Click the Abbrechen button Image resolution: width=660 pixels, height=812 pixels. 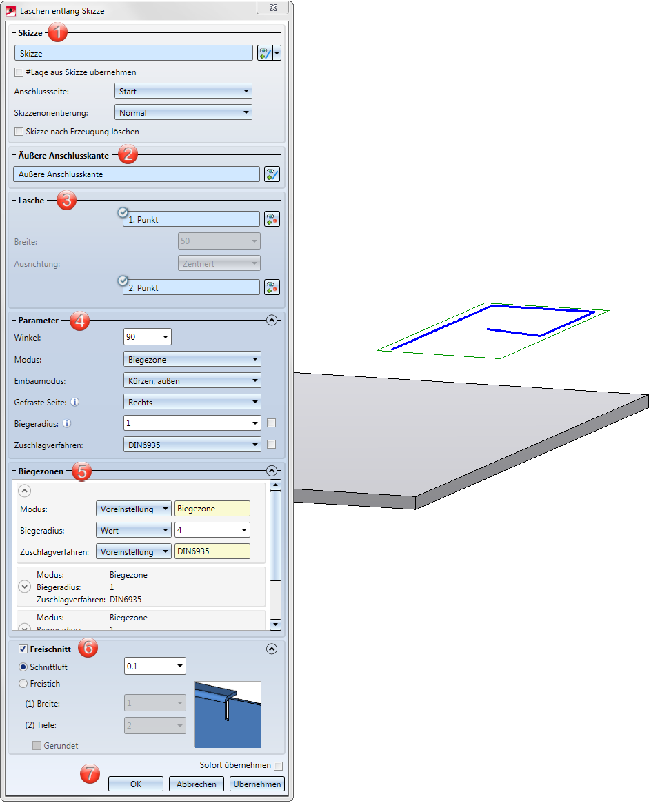[x=197, y=784]
